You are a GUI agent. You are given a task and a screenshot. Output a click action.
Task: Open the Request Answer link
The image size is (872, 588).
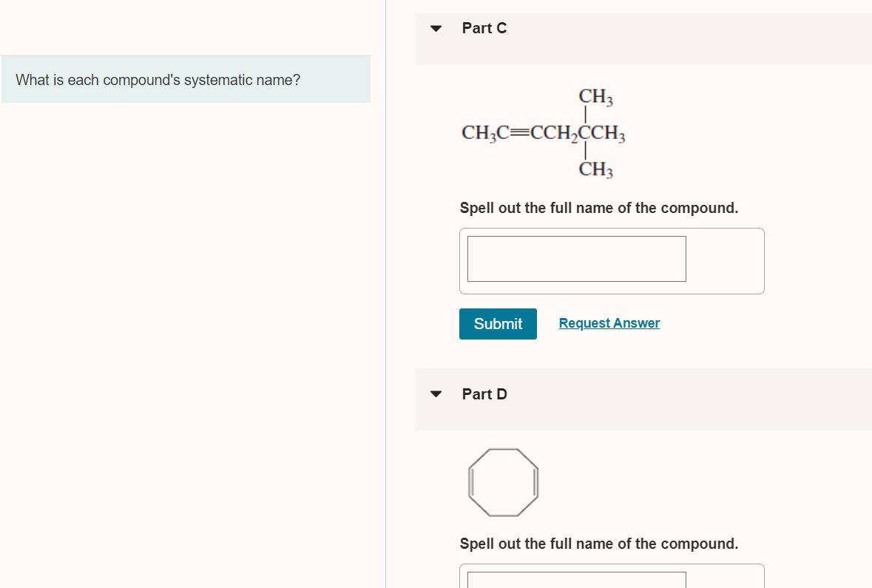[609, 323]
